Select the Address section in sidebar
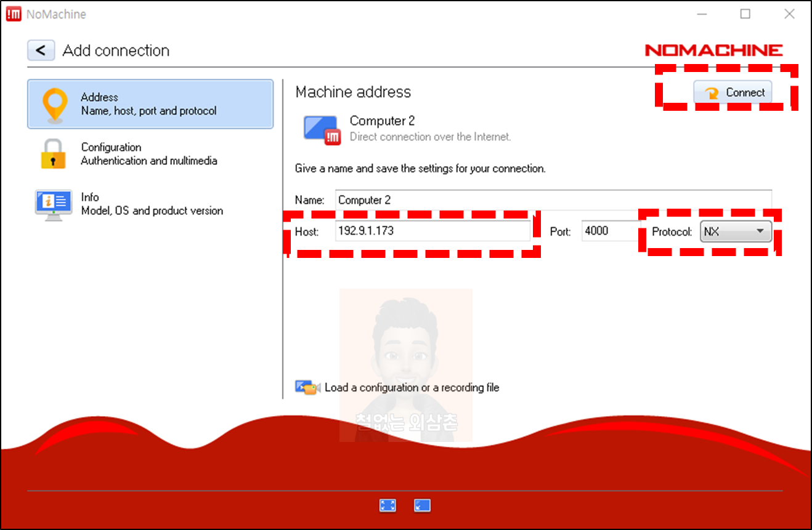The image size is (812, 530). point(150,104)
